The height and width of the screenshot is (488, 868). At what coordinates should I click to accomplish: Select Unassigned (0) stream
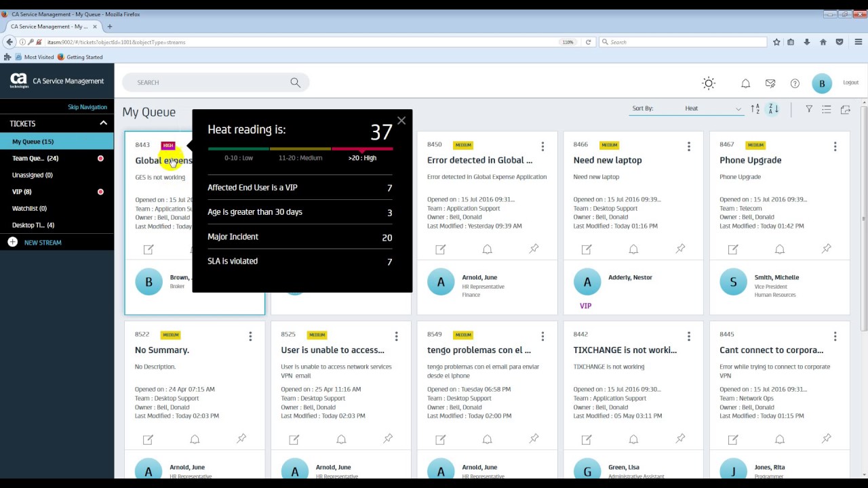tap(57, 175)
